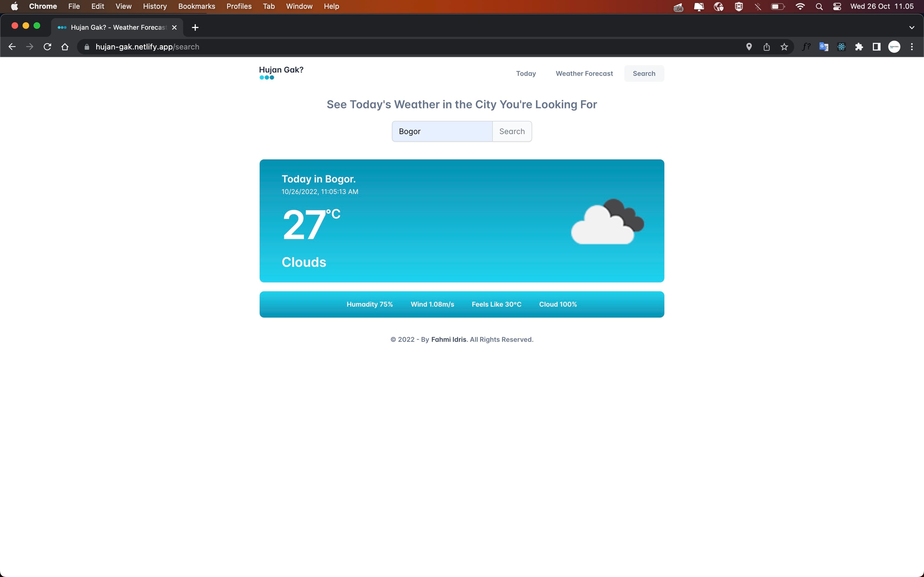Click the location permission pin icon
The image size is (924, 577).
point(749,47)
